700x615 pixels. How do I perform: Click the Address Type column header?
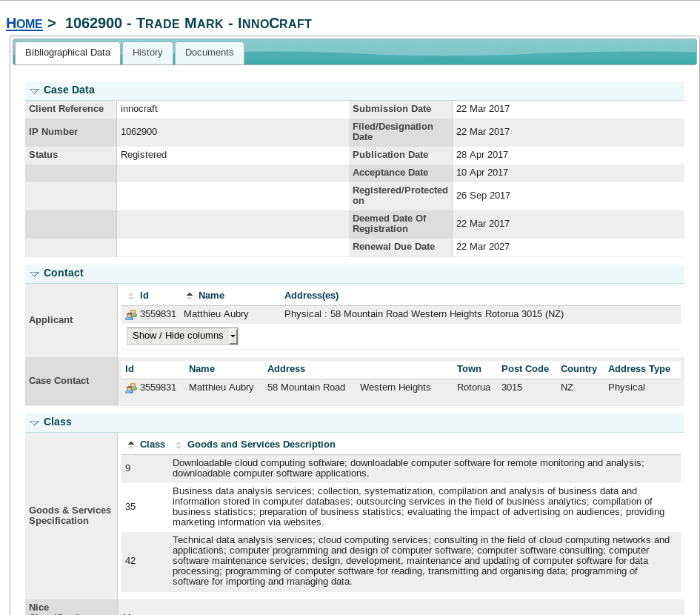click(x=639, y=369)
